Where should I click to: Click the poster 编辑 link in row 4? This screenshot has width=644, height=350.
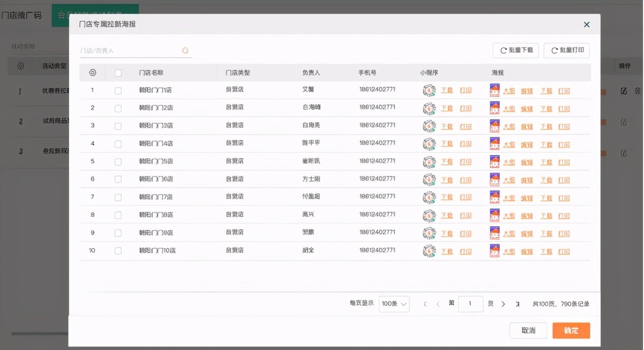[x=527, y=144]
